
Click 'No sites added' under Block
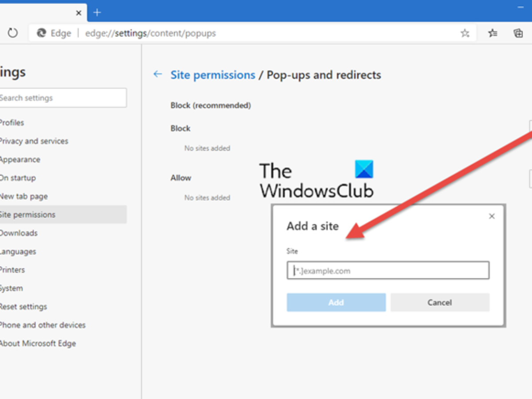(207, 148)
